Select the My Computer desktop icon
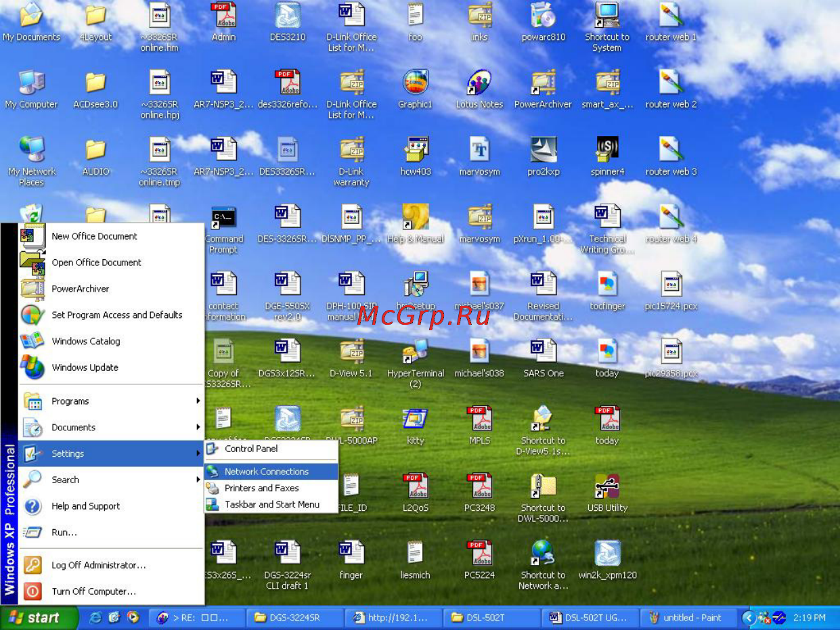Screen dimensions: 840x630 tap(31, 82)
